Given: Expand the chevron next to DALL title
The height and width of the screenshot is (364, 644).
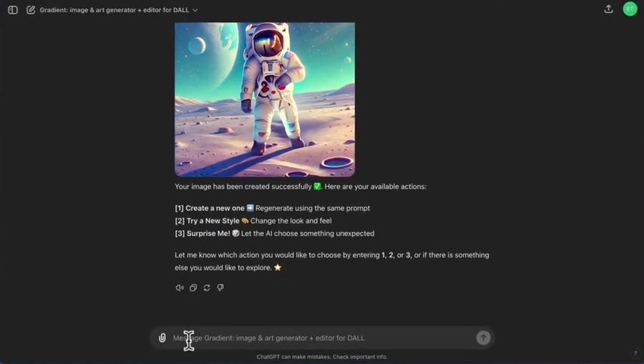Looking at the screenshot, I should point(195,10).
